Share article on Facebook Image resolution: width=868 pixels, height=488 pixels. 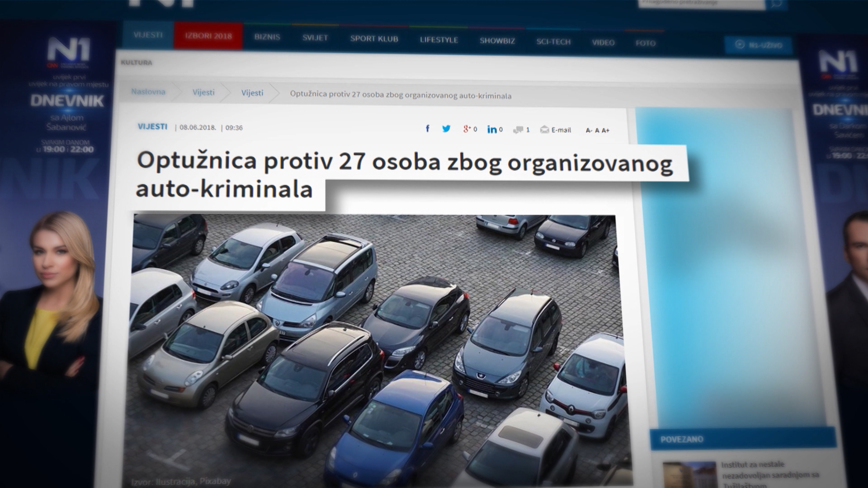tap(428, 129)
